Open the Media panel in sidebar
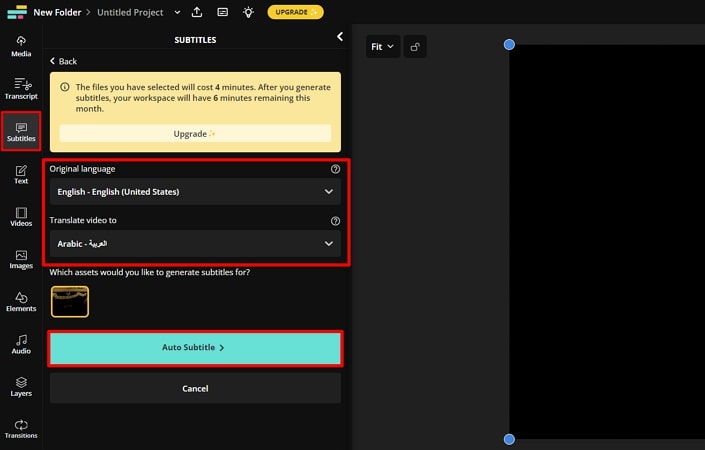The width and height of the screenshot is (705, 450). [x=21, y=46]
